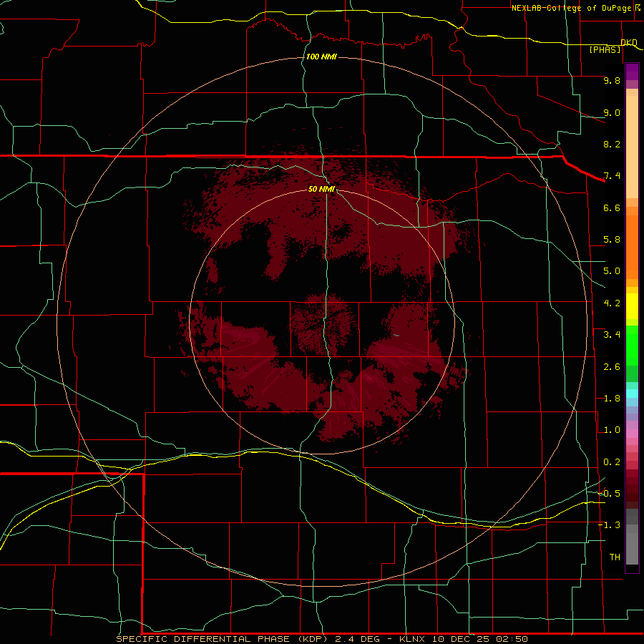Click the purple swatch atop the color scale
The image size is (644, 644).
(x=632, y=72)
